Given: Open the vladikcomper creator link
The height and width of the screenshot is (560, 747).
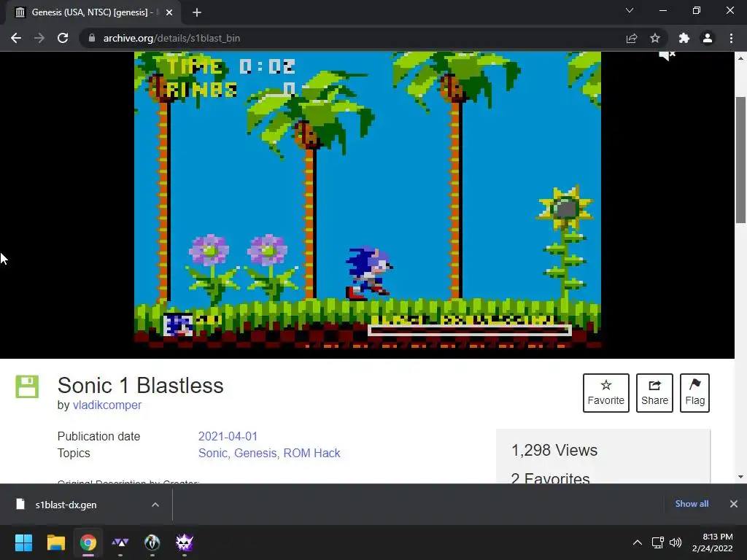Looking at the screenshot, I should tap(107, 405).
